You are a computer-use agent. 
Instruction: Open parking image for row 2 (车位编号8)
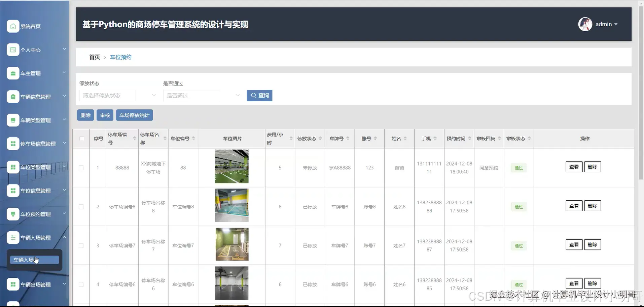click(x=232, y=205)
